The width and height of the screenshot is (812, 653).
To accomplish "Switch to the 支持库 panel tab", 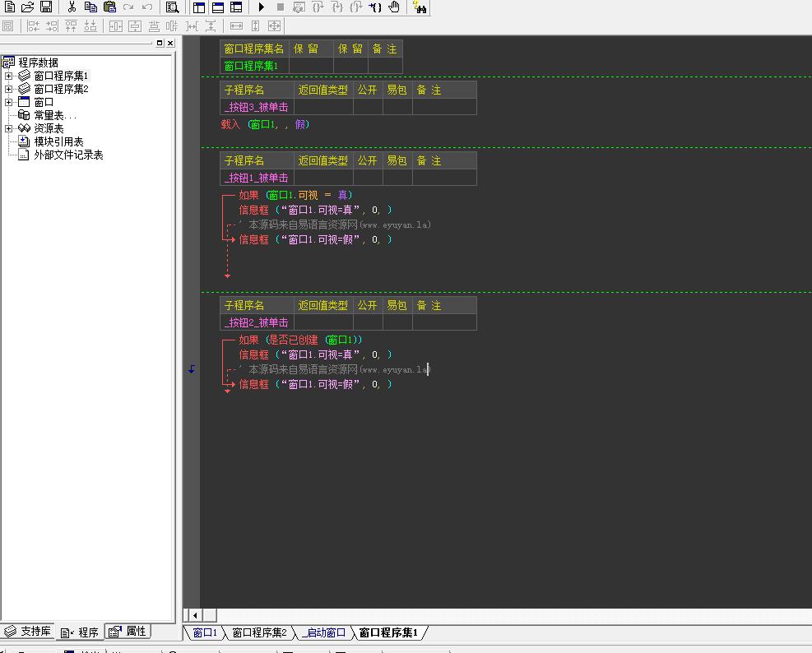I will point(27,632).
